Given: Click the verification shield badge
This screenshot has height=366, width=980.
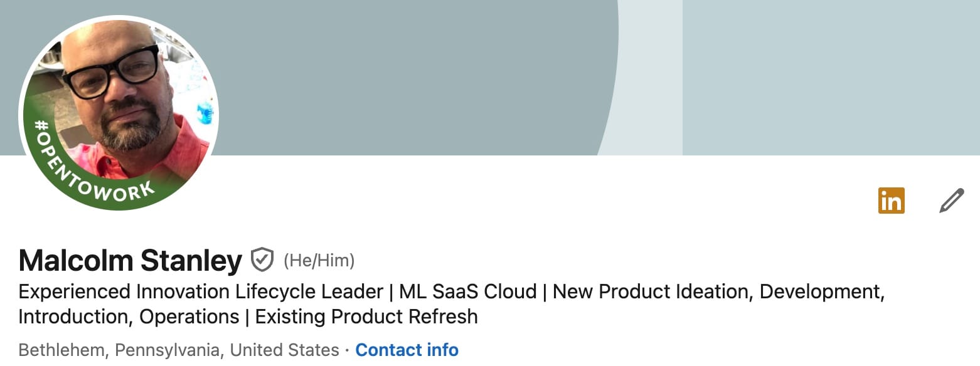Looking at the screenshot, I should click(x=262, y=259).
